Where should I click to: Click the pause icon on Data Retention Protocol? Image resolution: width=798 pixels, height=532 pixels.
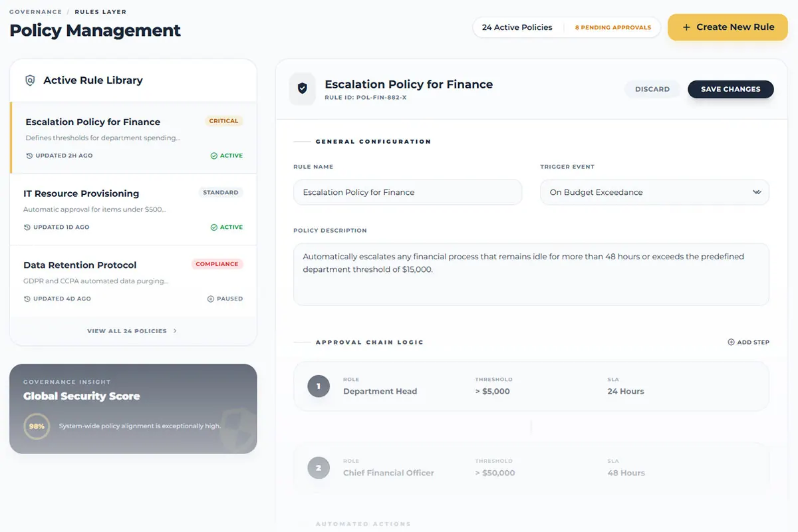point(211,299)
